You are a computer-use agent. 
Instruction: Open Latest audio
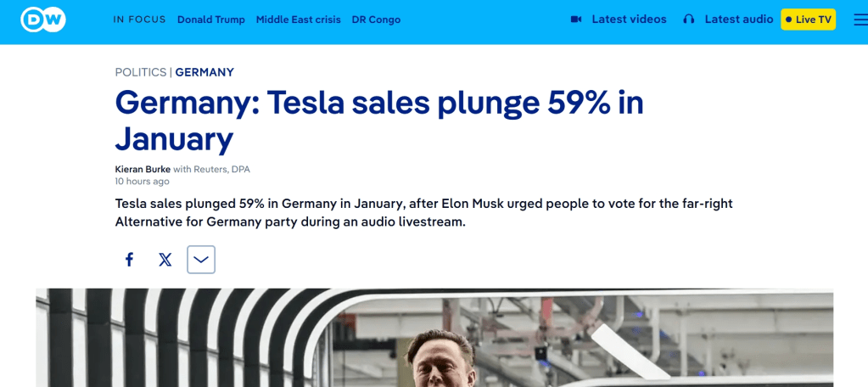coord(738,20)
